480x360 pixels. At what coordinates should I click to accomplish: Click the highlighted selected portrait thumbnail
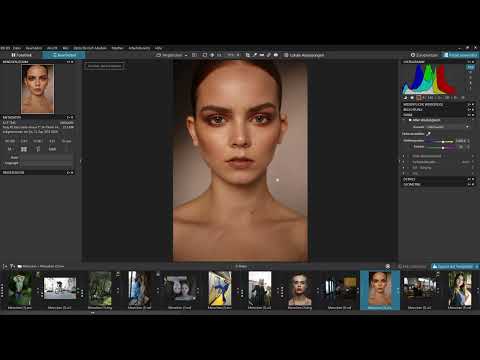coord(380,289)
